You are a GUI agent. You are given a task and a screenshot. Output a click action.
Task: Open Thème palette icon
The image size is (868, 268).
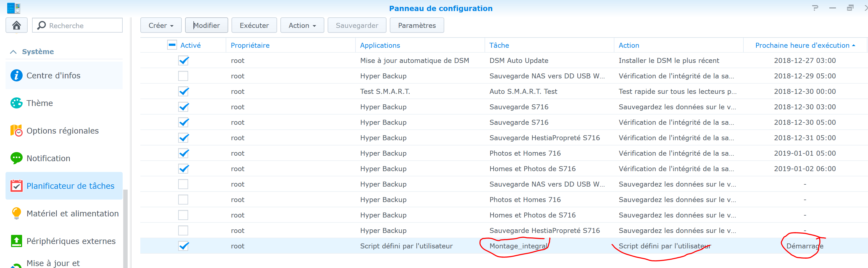coord(17,103)
